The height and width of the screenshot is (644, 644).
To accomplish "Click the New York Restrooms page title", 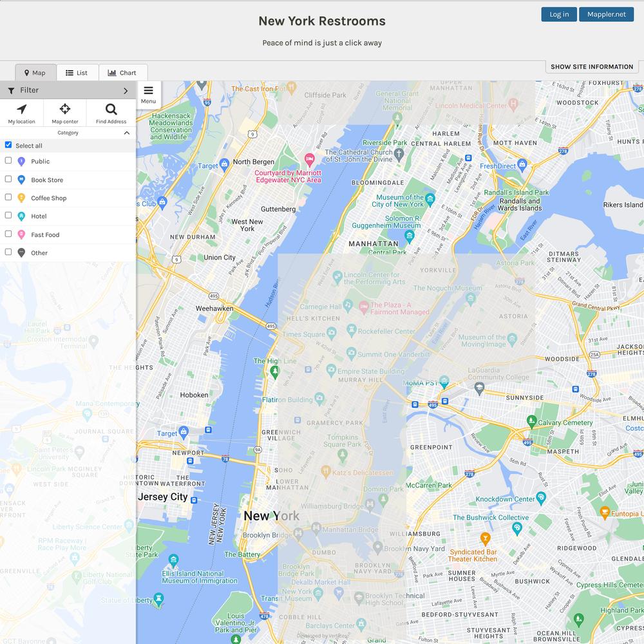I will [x=322, y=21].
